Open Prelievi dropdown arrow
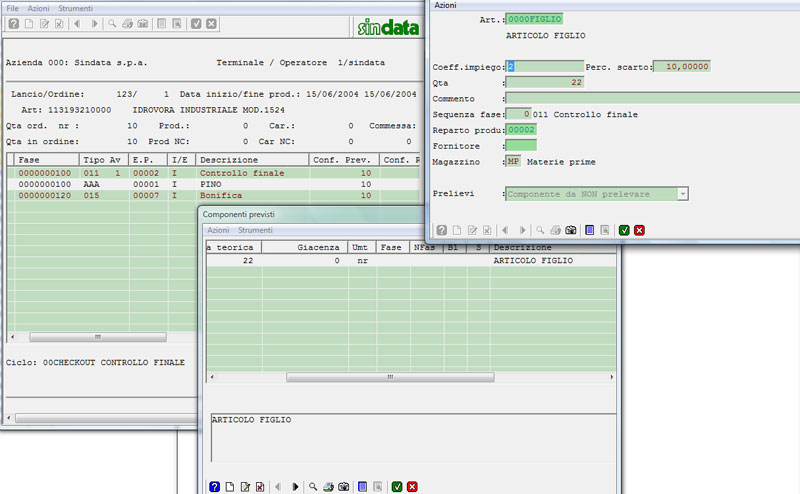Screen dimensions: 800x494 pyautogui.click(x=683, y=194)
